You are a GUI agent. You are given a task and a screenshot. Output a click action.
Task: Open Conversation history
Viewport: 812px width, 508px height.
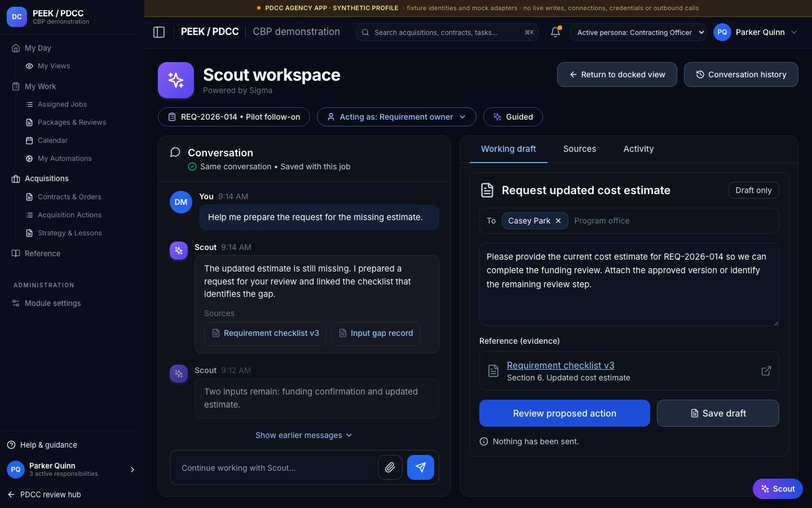(741, 75)
